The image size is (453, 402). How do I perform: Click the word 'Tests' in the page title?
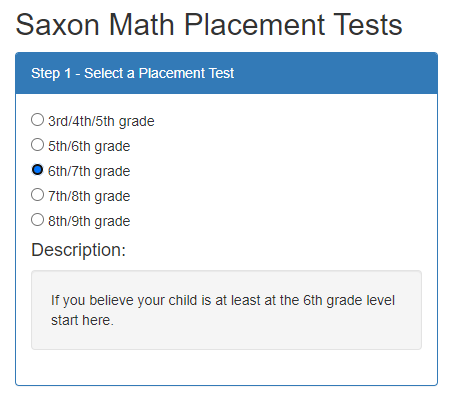368,25
